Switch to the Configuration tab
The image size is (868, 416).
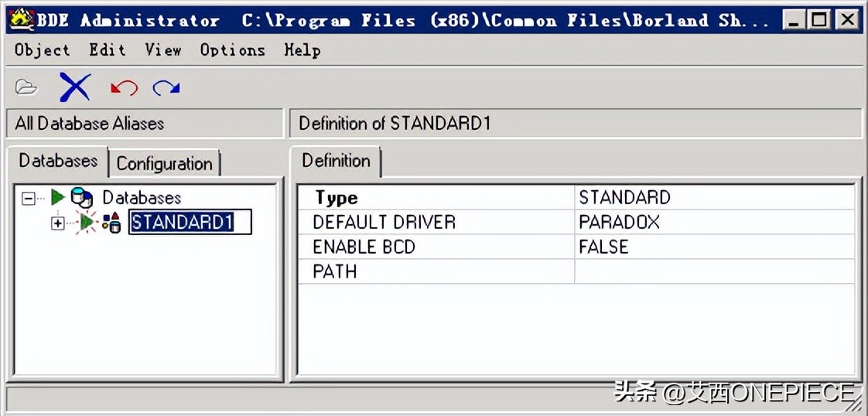click(164, 163)
